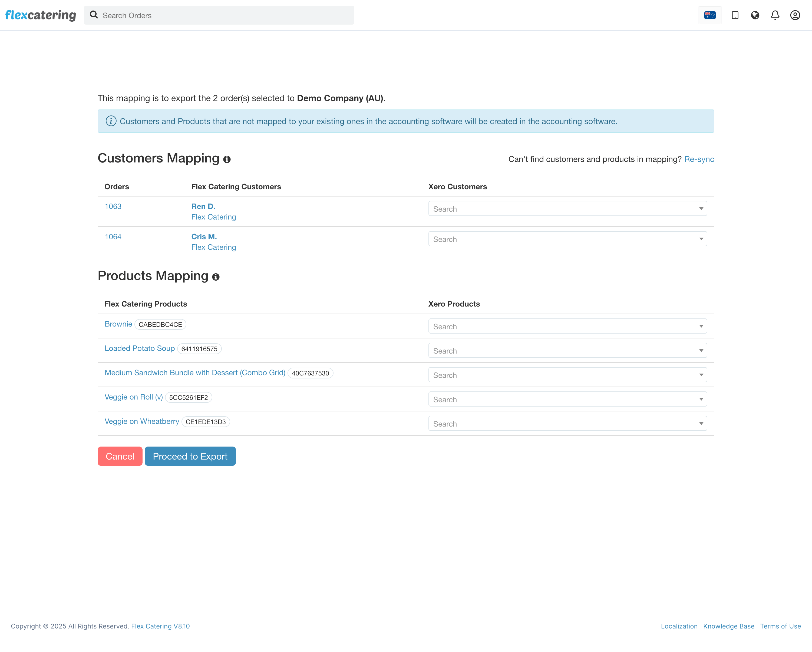Viewport: 812px width, 652px height.
Task: Open the Localization footer link
Action: 679,626
